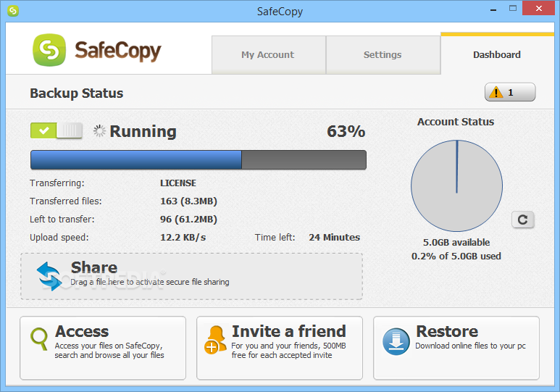This screenshot has width=560, height=392.
Task: Click the account usage pie chart
Action: [456, 185]
